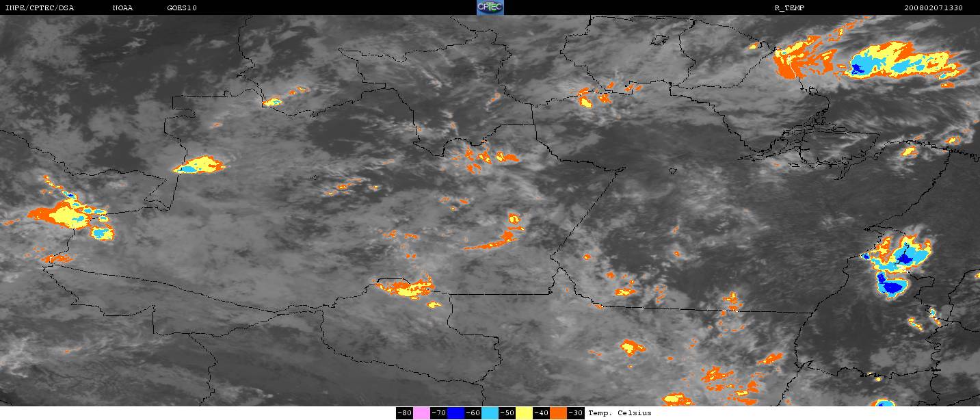980x420 pixels.
Task: Click the NOAA label in header
Action: (x=122, y=8)
